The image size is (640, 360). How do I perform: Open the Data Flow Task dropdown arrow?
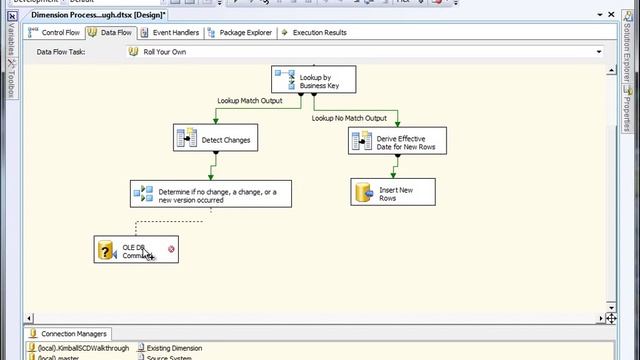pyautogui.click(x=599, y=52)
